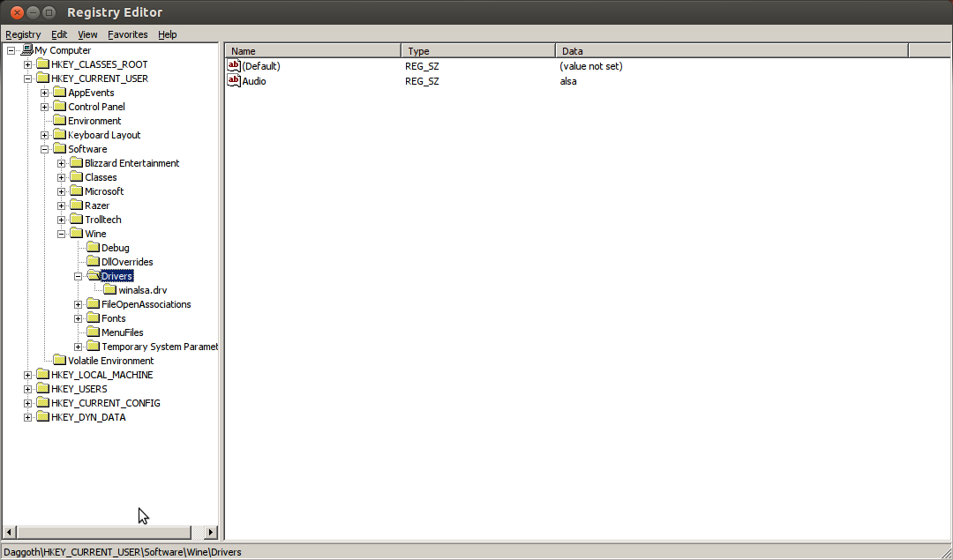The height and width of the screenshot is (560, 953).
Task: Collapse the Drivers key
Action: 79,276
